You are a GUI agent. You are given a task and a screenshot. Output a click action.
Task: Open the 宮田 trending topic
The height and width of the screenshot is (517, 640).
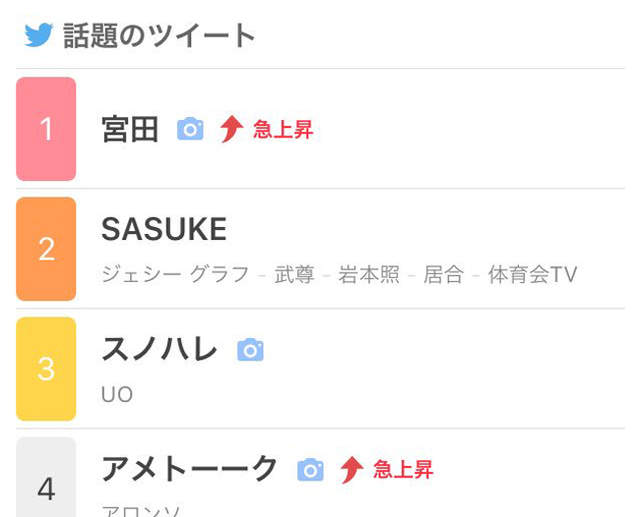click(x=130, y=129)
